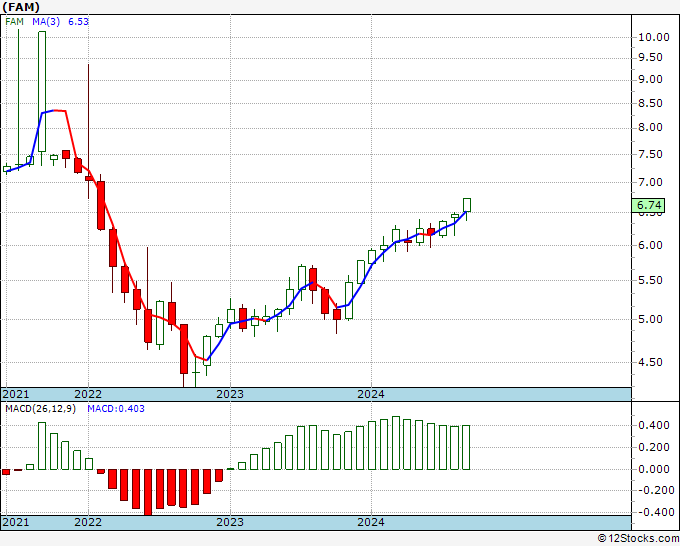Click the MACD:0.403 value label
680x546 pixels.
[x=116, y=409]
